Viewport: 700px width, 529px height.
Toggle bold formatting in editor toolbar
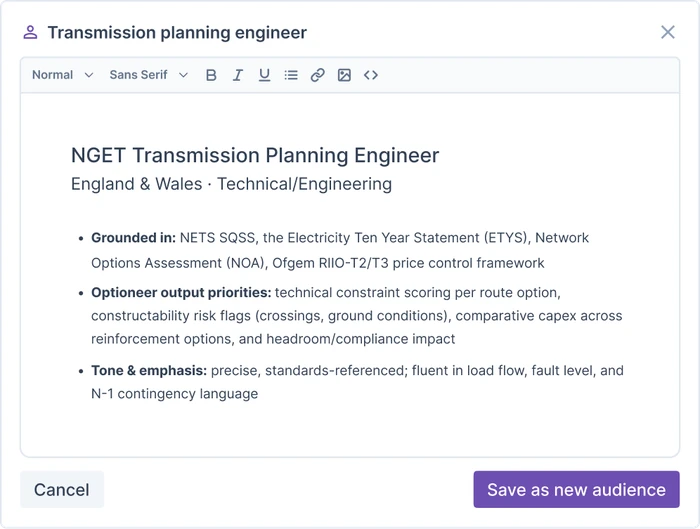click(211, 75)
